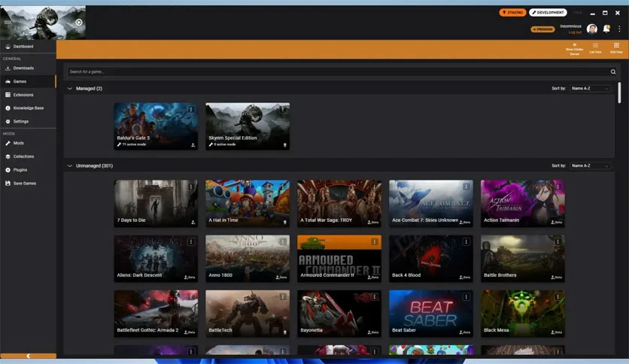Open Managed Sort by dropdown

[x=590, y=89]
